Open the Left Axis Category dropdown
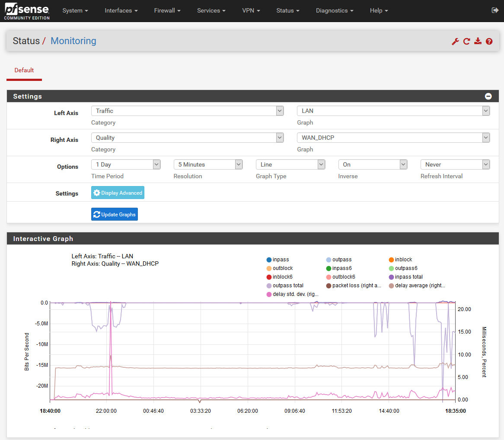The height and width of the screenshot is (440, 504). click(187, 111)
